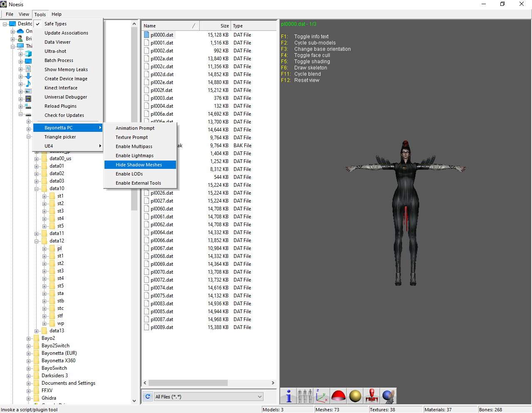Click the Noesis icon in title bar

[4, 4]
